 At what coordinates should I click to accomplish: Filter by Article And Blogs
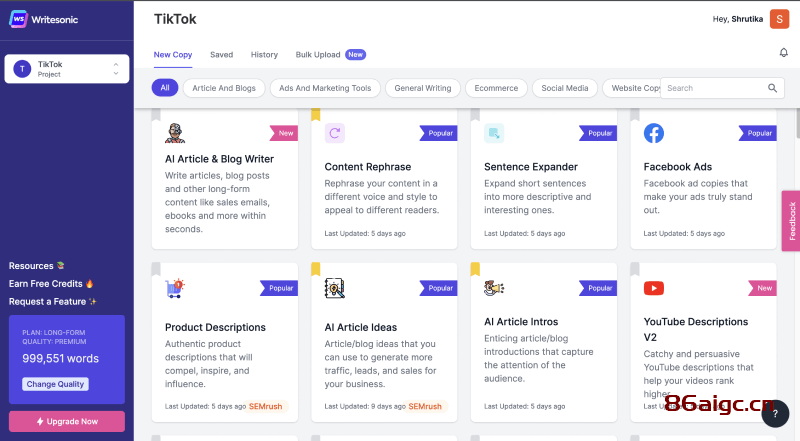(x=224, y=88)
